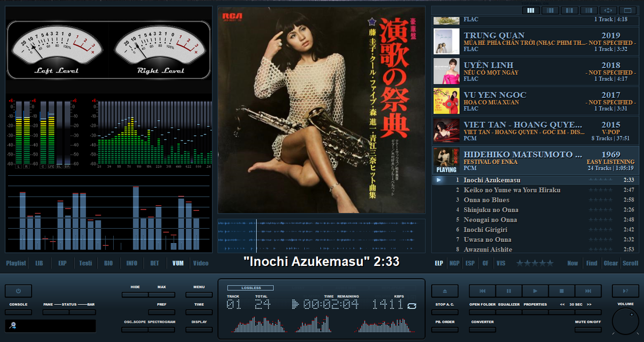The width and height of the screenshot is (644, 342).
Task: Switch to the EXP tab
Action: pyautogui.click(x=62, y=263)
